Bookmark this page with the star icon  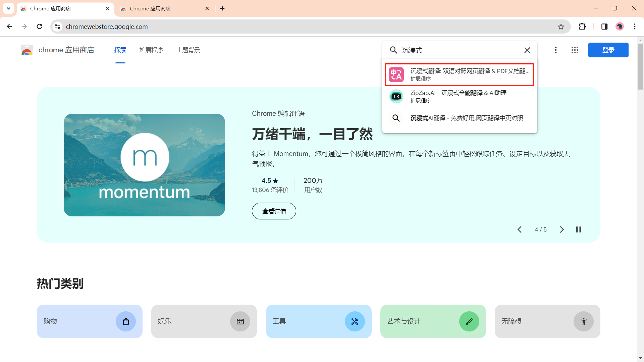pyautogui.click(x=561, y=27)
